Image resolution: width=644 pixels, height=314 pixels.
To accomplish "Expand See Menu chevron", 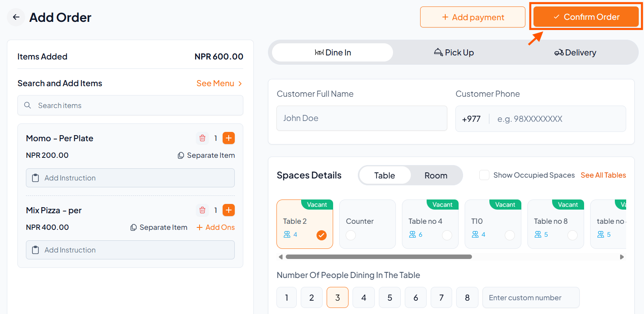I will click(x=240, y=83).
